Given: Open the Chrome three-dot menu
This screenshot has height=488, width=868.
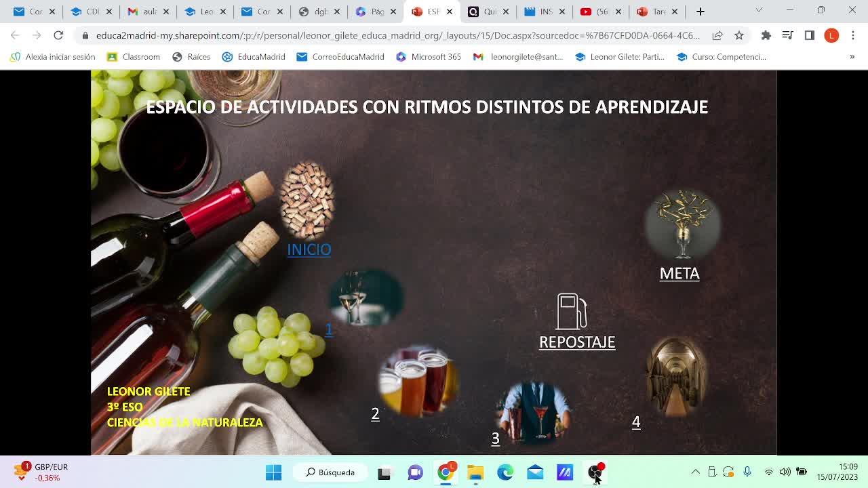Looking at the screenshot, I should point(853,35).
